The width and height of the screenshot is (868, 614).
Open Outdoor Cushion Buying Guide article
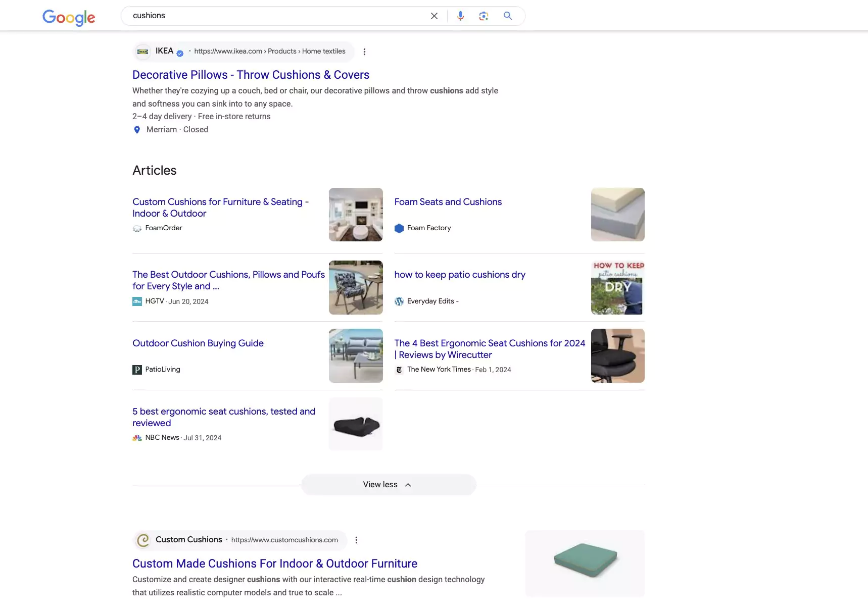[198, 343]
